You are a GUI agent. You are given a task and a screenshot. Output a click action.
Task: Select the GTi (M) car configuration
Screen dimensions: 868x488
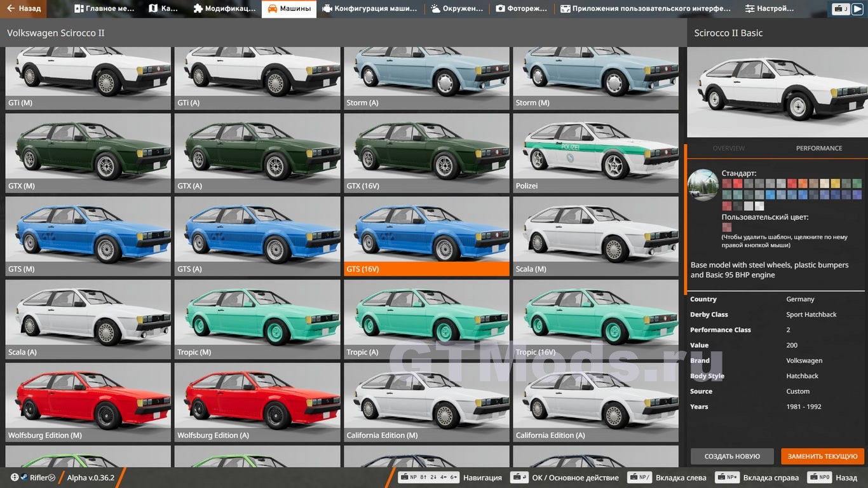[x=88, y=78]
